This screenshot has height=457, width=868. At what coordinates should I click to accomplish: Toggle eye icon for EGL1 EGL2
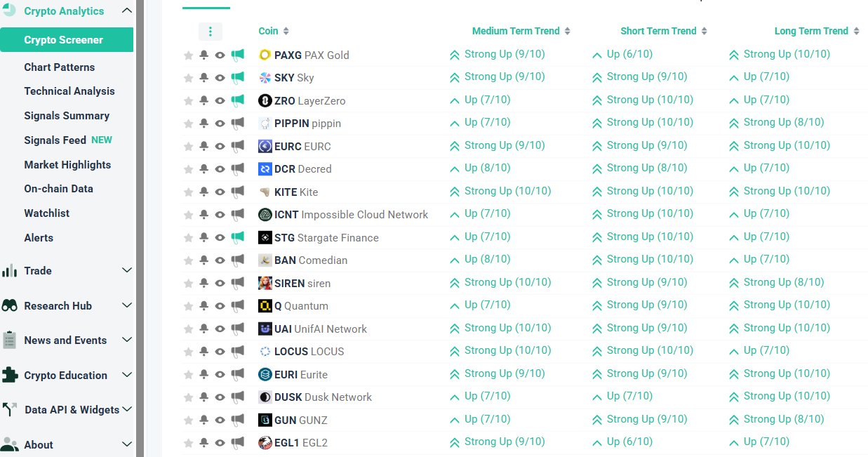tap(220, 443)
